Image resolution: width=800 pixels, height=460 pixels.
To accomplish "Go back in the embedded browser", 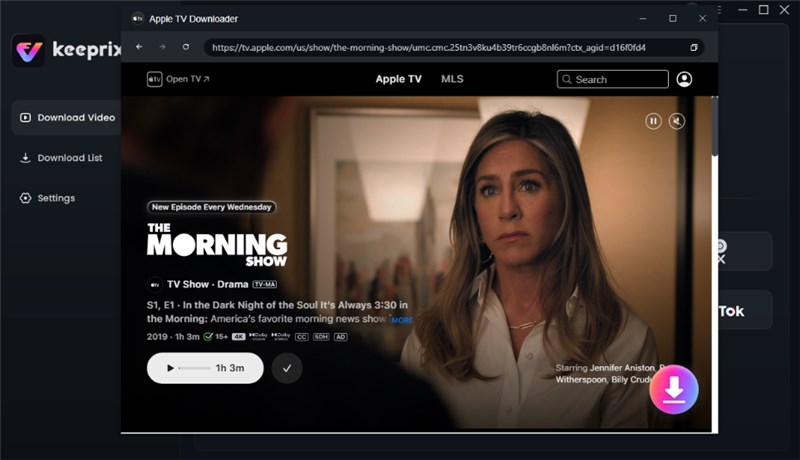I will 139,47.
